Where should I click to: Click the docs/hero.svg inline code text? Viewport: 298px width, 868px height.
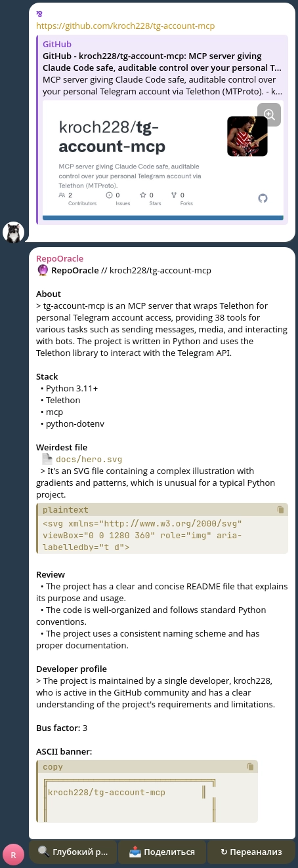[89, 459]
